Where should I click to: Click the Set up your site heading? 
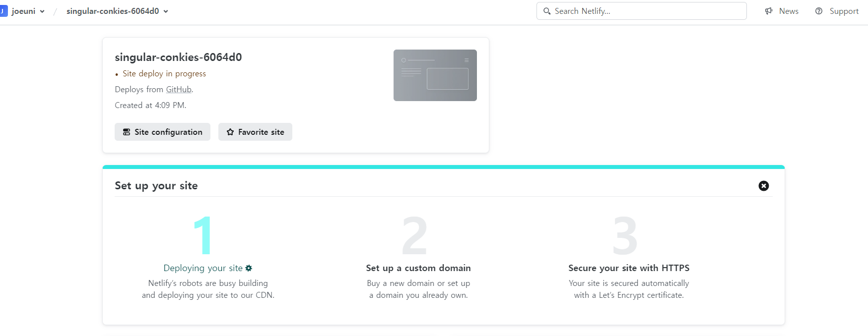click(x=156, y=186)
